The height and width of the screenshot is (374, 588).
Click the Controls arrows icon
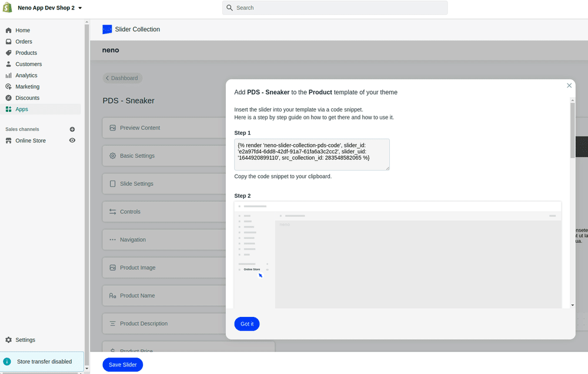pos(112,212)
